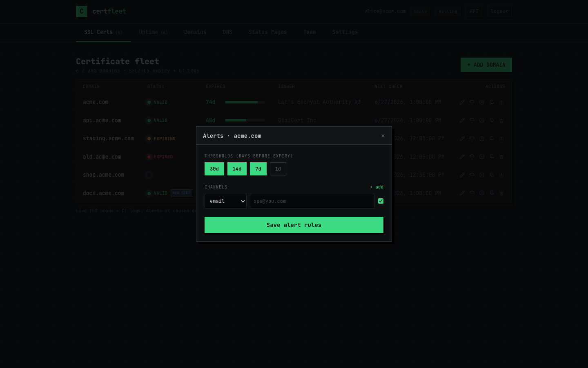The width and height of the screenshot is (588, 368).
Task: Open the Billing page button
Action: click(448, 11)
